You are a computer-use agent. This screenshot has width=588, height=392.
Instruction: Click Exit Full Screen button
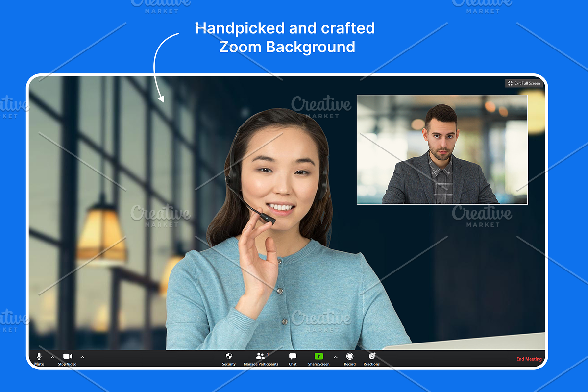tap(524, 83)
